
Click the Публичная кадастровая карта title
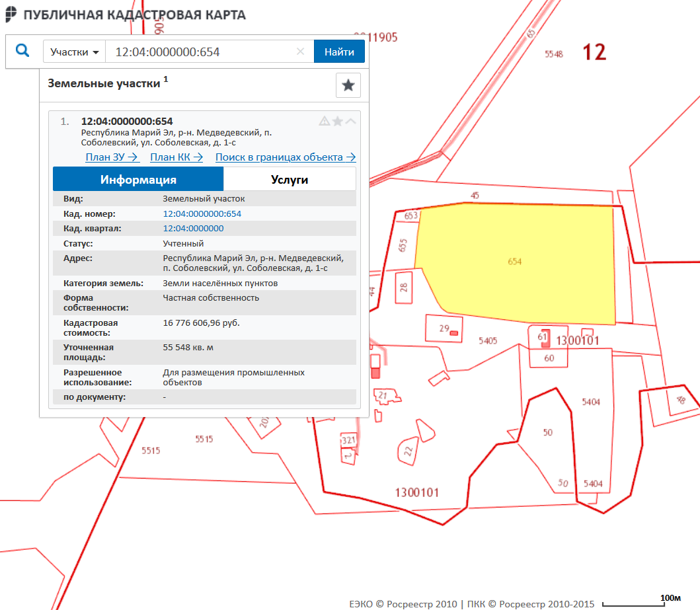click(134, 15)
